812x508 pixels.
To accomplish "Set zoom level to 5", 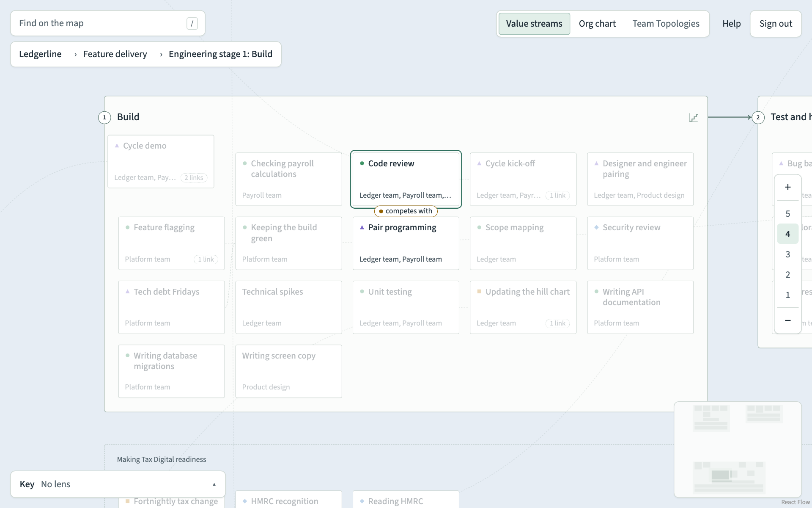I will [x=787, y=214].
